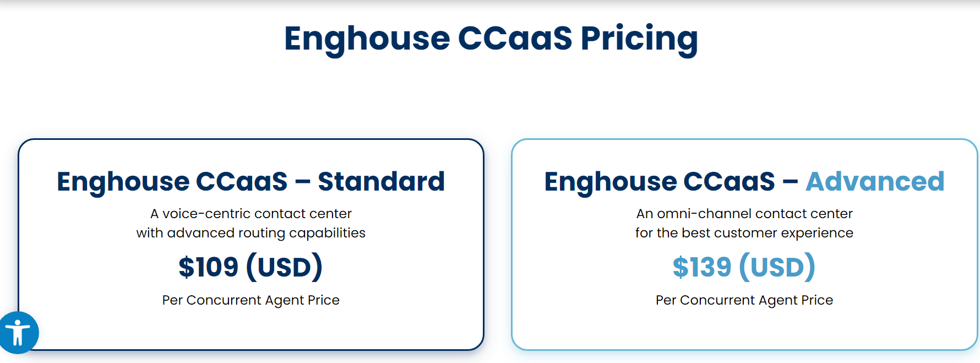Click Per Concurrent Agent Price under $109

251,300
